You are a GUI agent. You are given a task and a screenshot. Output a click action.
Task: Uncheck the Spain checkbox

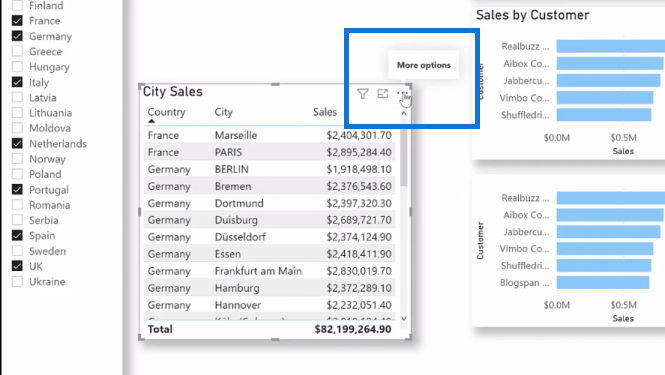point(17,235)
